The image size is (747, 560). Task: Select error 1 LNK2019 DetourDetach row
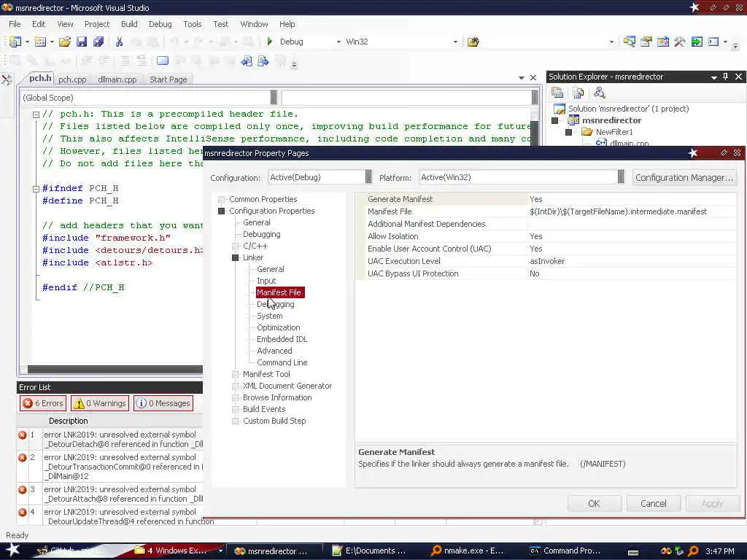coord(110,440)
